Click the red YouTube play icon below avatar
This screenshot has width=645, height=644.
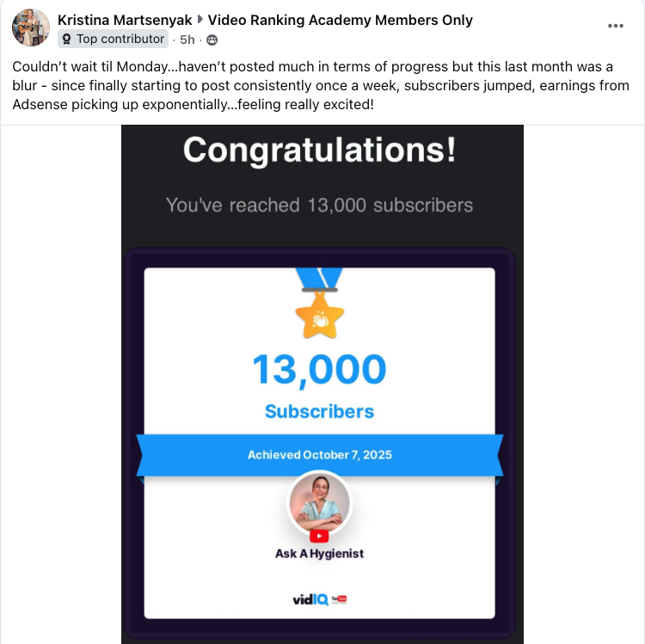coord(319,536)
